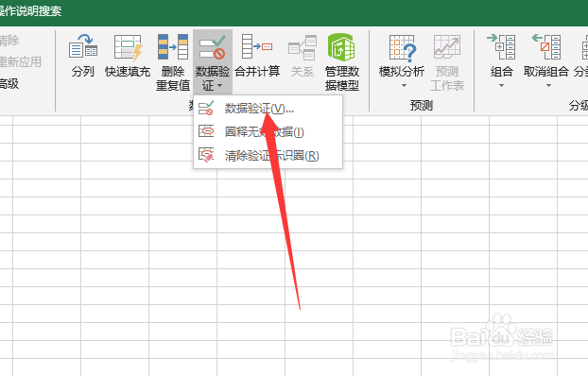Click the greyed-out Relationships (关系) icon
588x376 pixels.
[303, 47]
